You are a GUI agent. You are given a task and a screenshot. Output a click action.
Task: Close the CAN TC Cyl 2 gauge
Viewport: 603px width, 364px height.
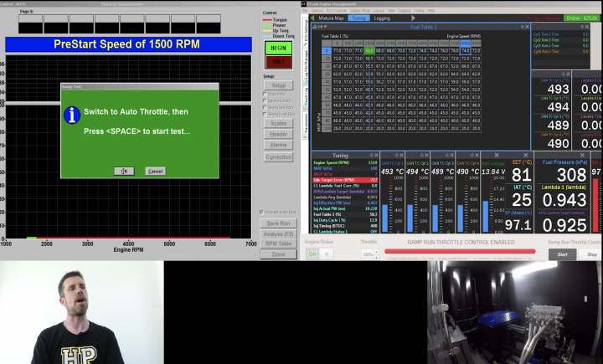tap(426, 156)
